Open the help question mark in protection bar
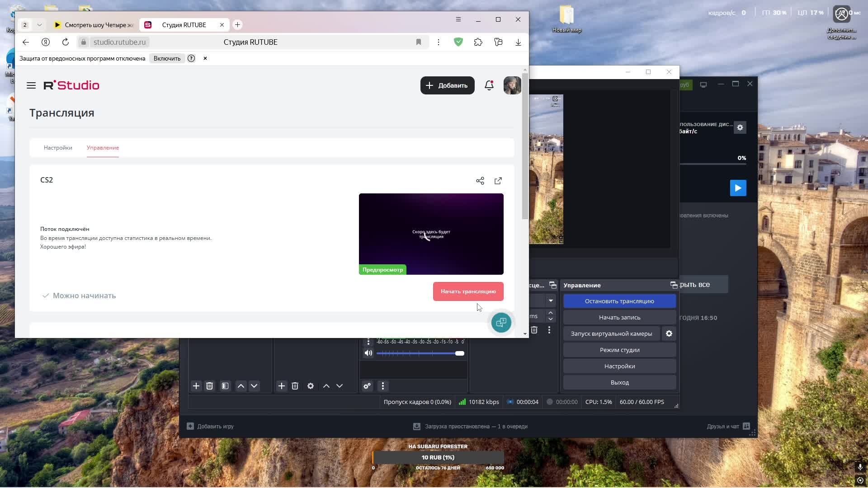The image size is (868, 488). [191, 58]
